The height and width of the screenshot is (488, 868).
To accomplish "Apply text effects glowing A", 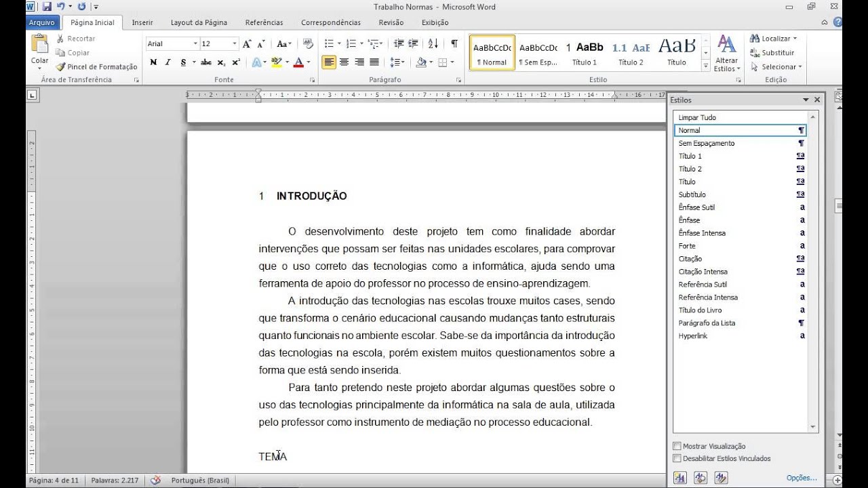I will pos(256,62).
